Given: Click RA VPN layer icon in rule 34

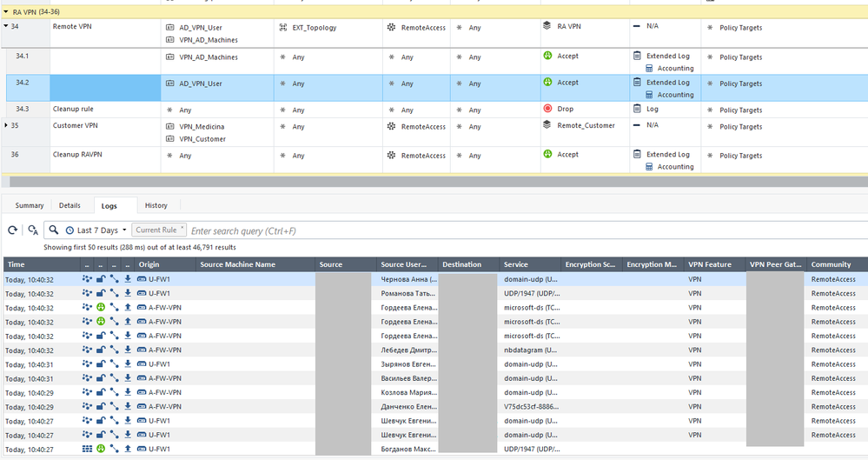Looking at the screenshot, I should (x=547, y=27).
